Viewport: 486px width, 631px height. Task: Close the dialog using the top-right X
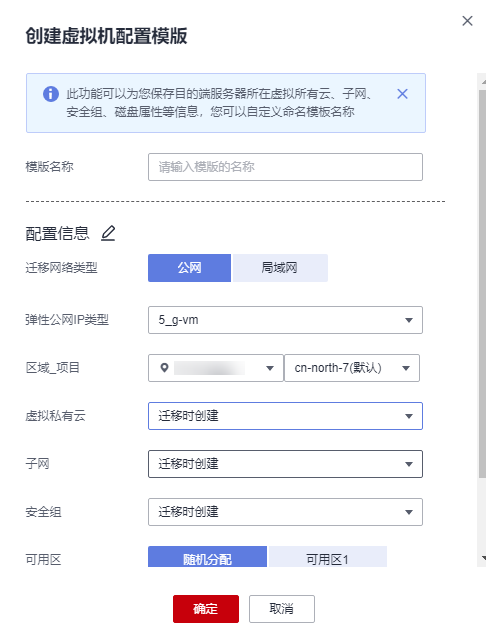tap(467, 21)
